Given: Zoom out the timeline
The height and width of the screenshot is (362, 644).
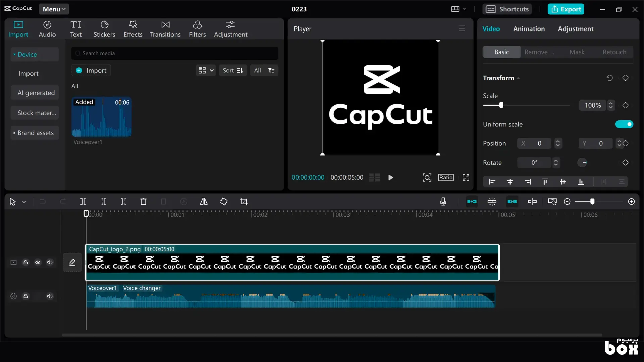Looking at the screenshot, I should coord(567,202).
